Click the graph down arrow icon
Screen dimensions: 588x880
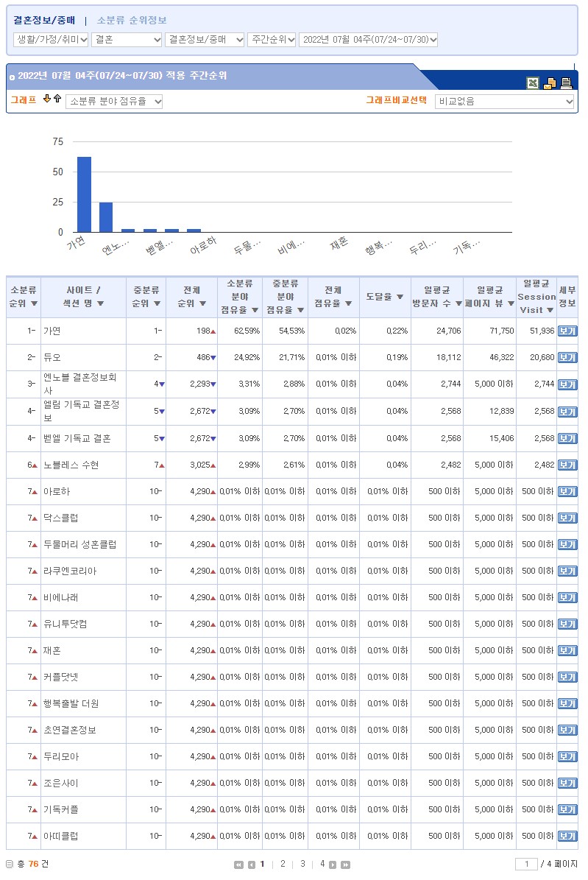click(x=47, y=99)
